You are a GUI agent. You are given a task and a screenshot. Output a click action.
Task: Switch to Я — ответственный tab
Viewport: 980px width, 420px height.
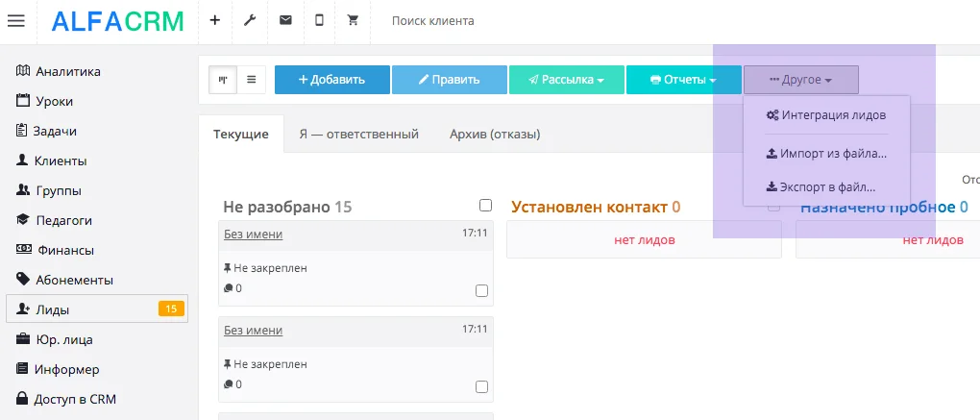[358, 135]
